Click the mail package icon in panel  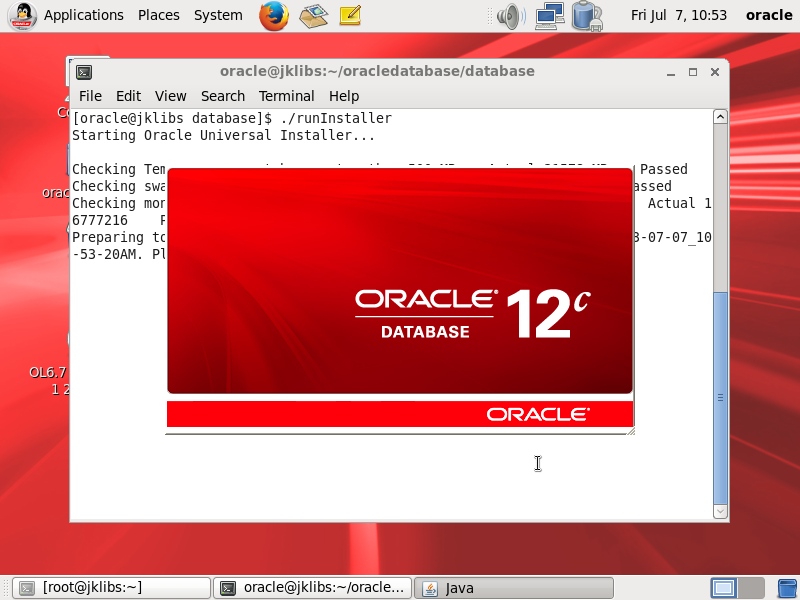tap(313, 16)
